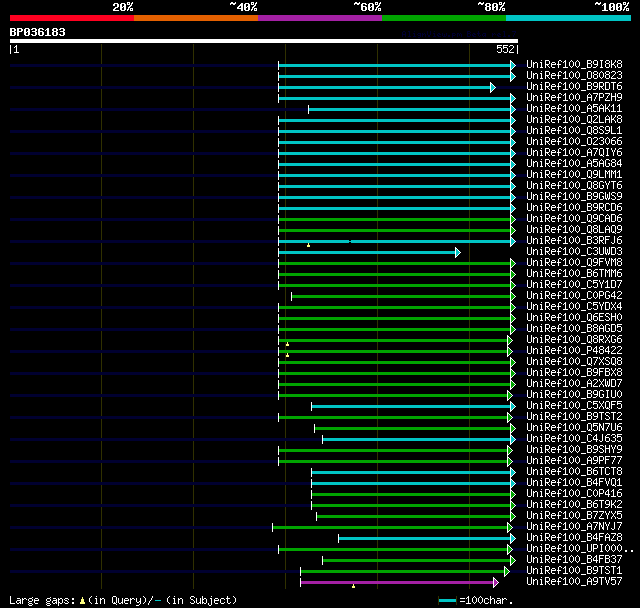
Task: Select the UniRef100_Q9CAD6 label
Action: point(574,219)
